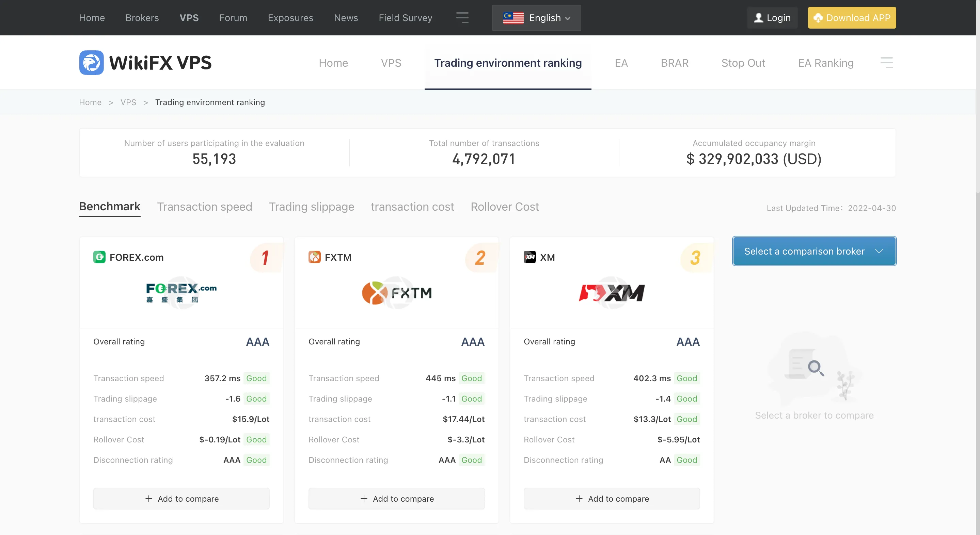Open the Stop Out sub-navigation item
Screen dimensions: 980x535
743,63
